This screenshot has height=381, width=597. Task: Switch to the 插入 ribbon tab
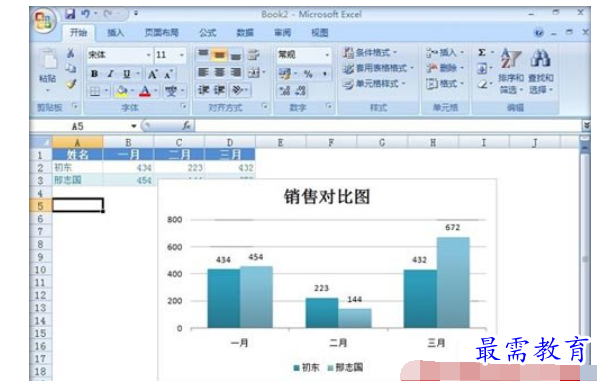pos(116,33)
